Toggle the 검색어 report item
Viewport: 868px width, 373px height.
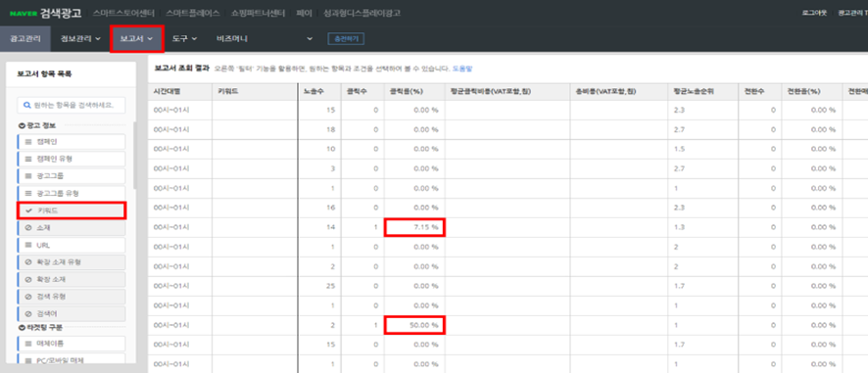point(71,313)
